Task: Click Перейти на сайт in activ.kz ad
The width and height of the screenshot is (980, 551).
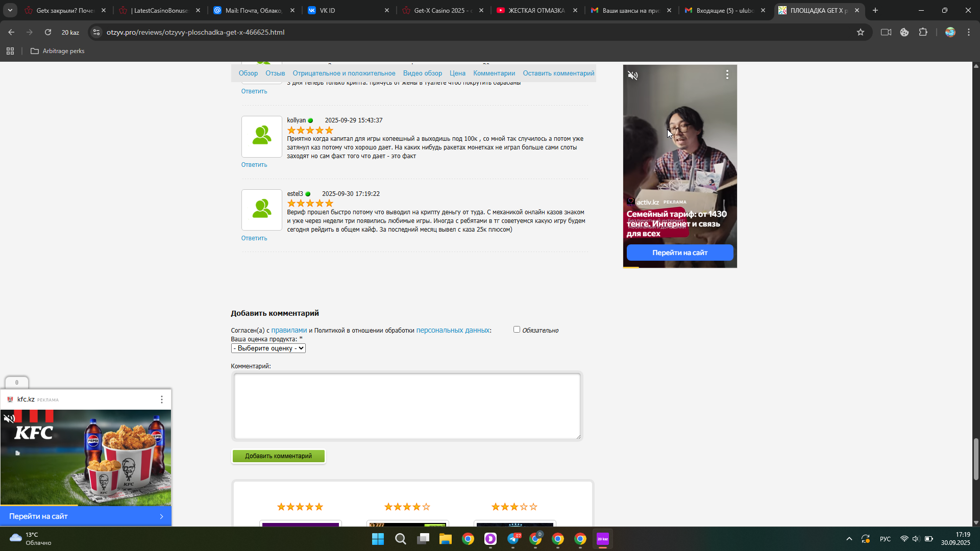Action: point(680,253)
